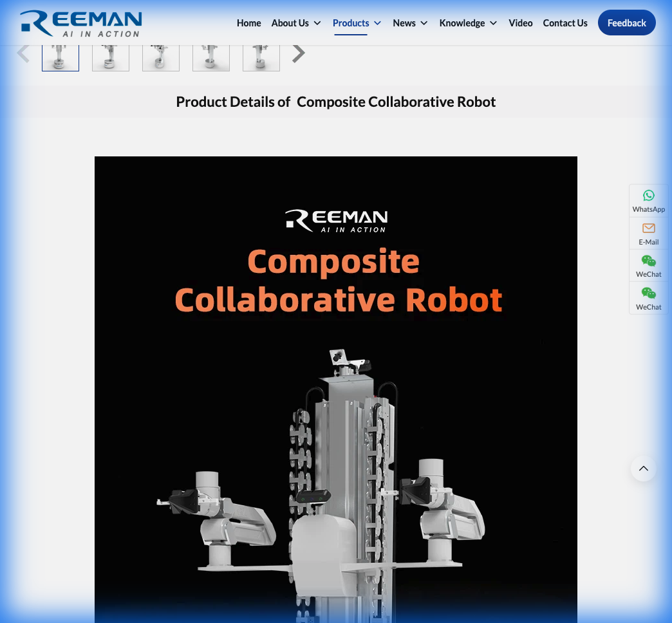Click the E-Mail icon in the sidebar

click(x=648, y=233)
